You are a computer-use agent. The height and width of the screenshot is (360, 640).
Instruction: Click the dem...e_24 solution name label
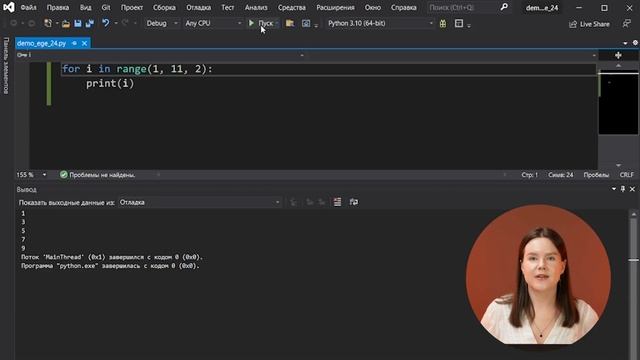pyautogui.click(x=542, y=8)
